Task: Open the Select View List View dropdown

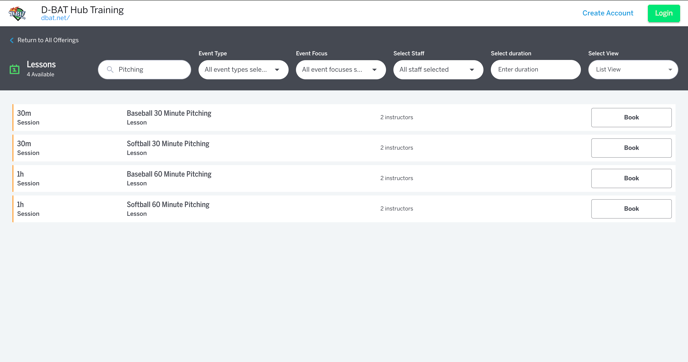Action: [633, 69]
